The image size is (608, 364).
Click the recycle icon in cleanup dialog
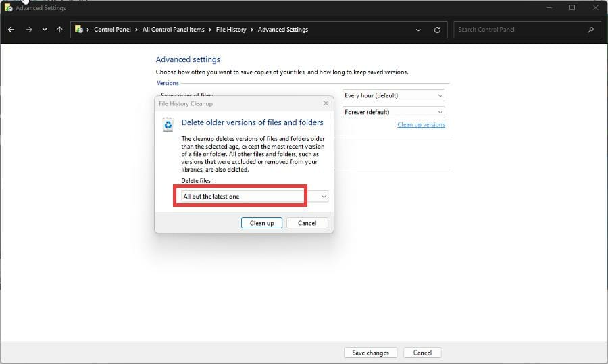tap(168, 124)
